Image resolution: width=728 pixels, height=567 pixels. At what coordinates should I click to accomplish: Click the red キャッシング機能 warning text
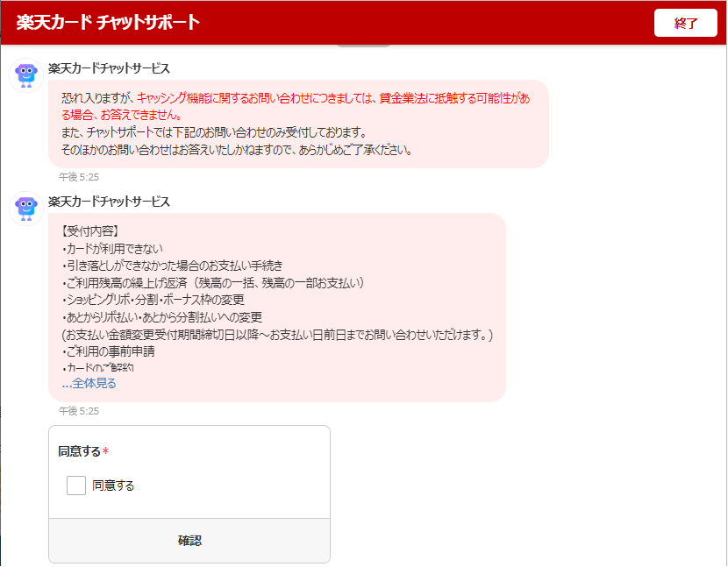(x=296, y=106)
